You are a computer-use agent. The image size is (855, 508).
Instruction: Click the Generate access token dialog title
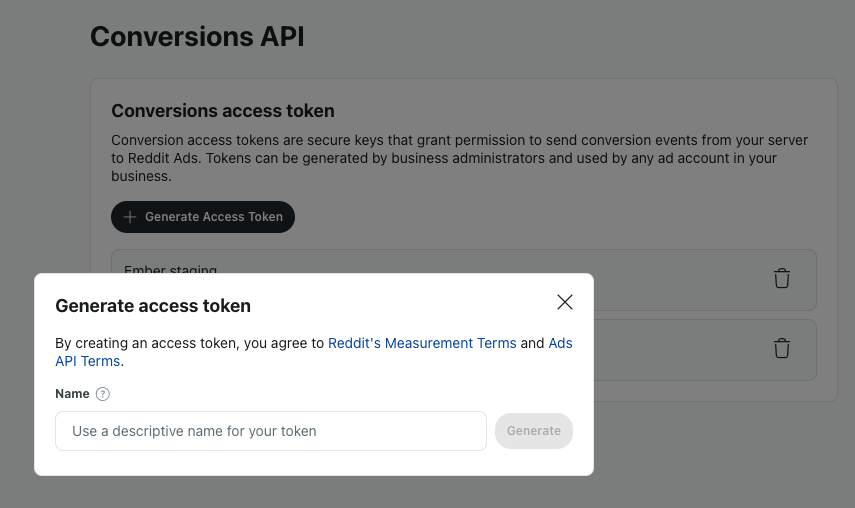tap(153, 306)
